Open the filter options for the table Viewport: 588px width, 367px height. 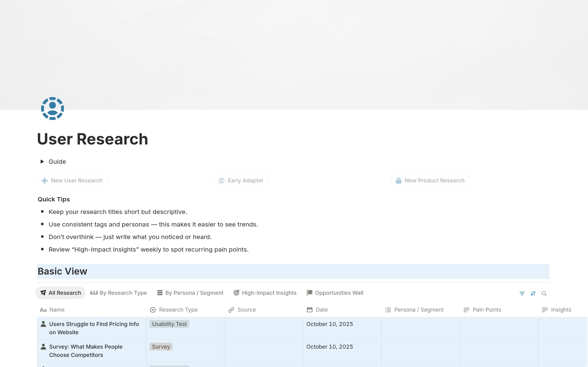[522, 293]
